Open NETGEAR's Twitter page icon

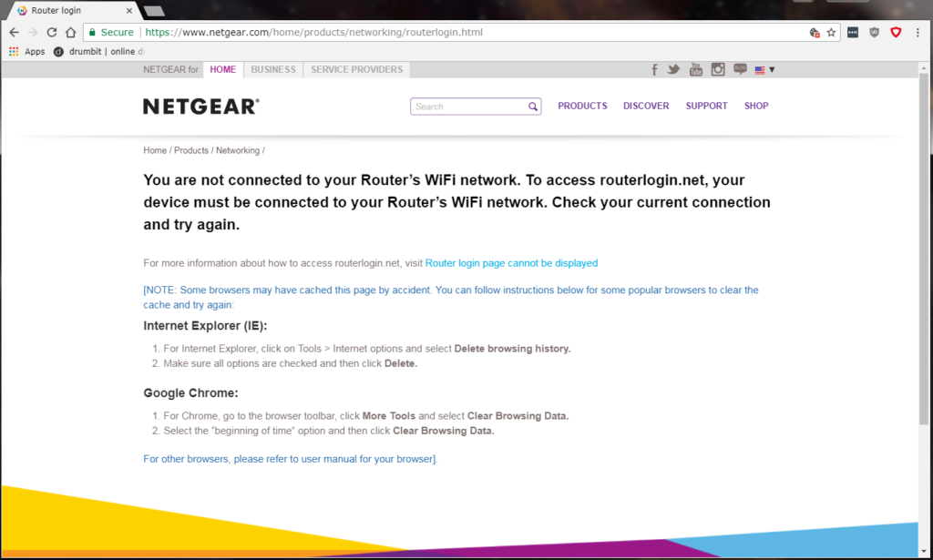(673, 70)
